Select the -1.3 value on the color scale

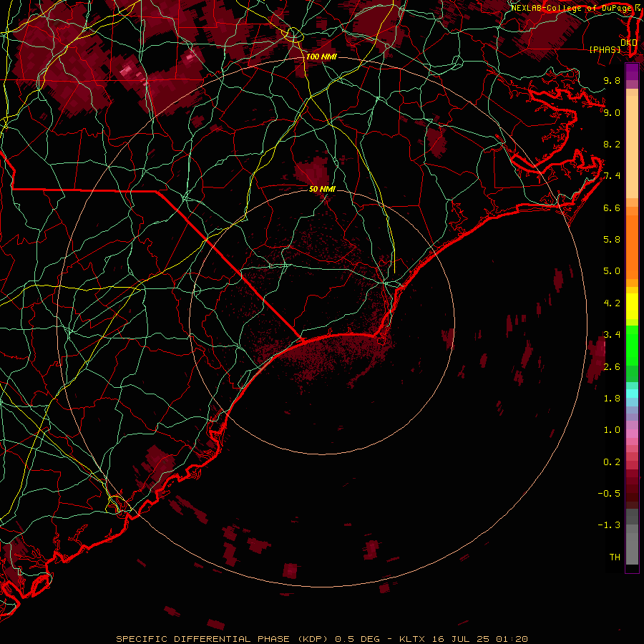tap(609, 525)
